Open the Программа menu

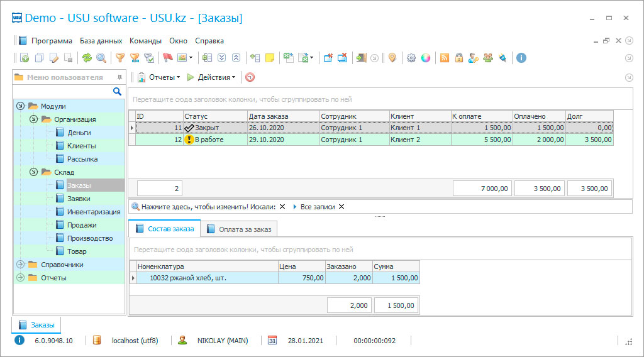[x=52, y=41]
